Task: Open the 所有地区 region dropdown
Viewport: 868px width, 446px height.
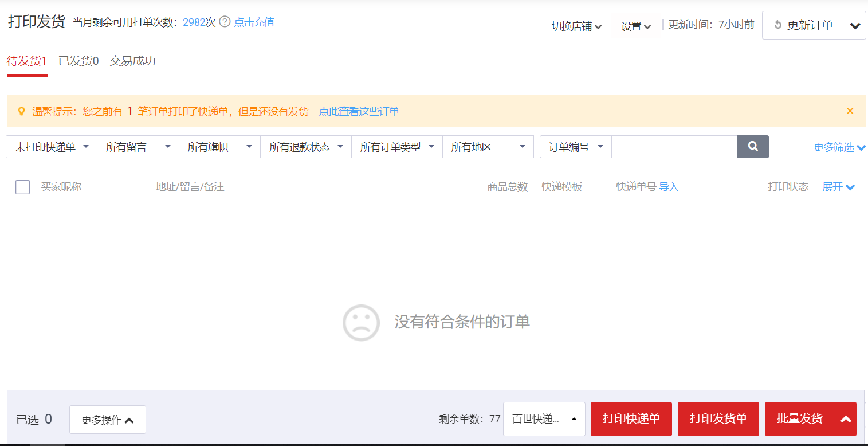Action: [x=488, y=147]
